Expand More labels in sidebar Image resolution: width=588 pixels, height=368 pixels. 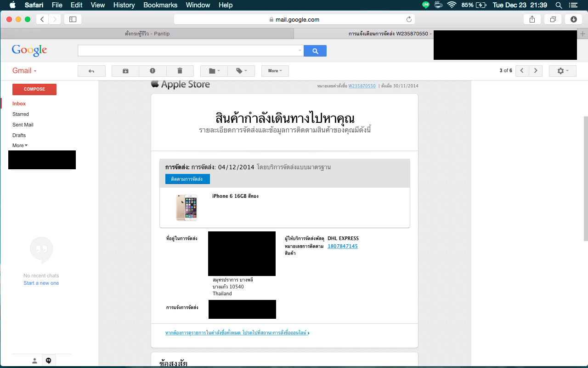pos(20,145)
